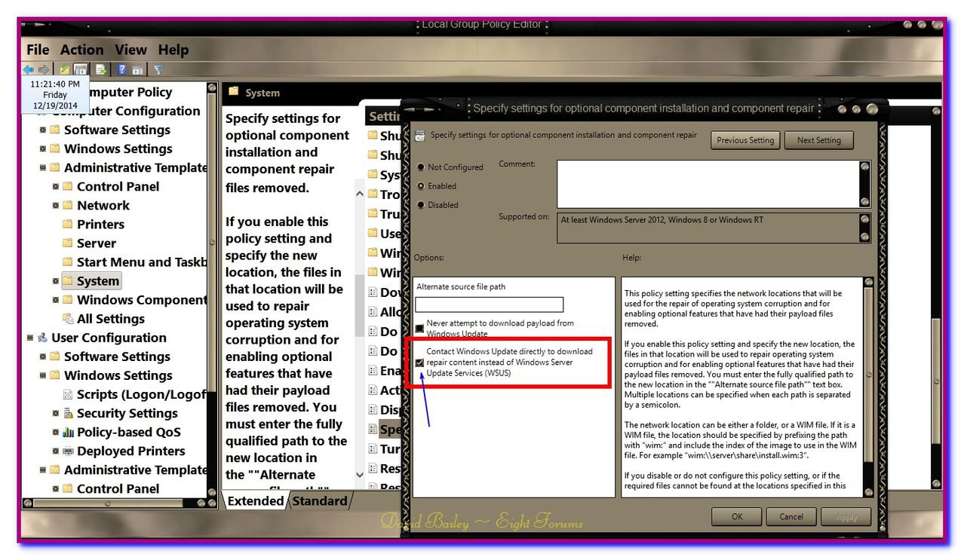Screen dimensions: 964x560
Task: Toggle the Show/Hide Action Pane toolbar icon
Action: [x=137, y=70]
